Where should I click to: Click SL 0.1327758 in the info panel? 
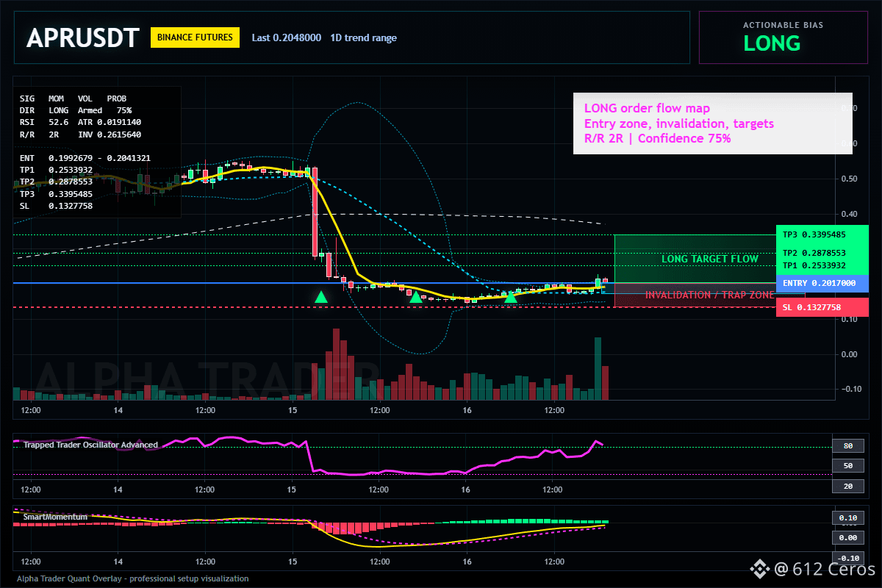[56, 206]
